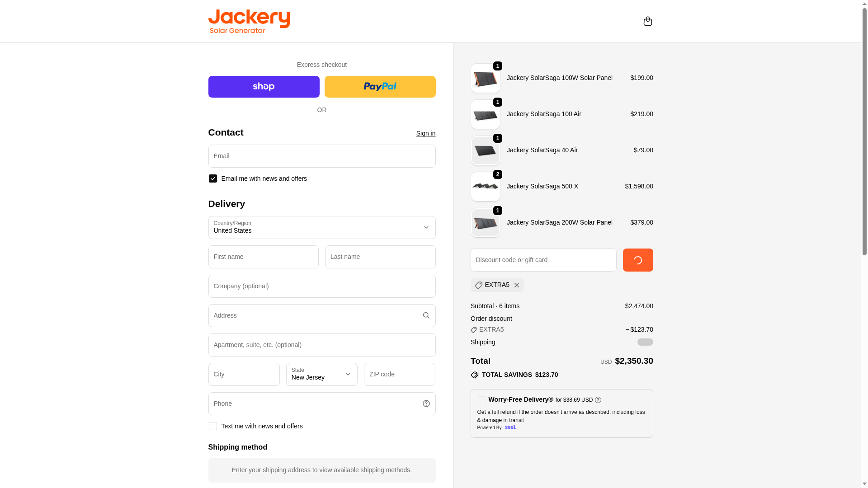Click the phone field help icon
The height and width of the screenshot is (488, 868).
point(426,404)
